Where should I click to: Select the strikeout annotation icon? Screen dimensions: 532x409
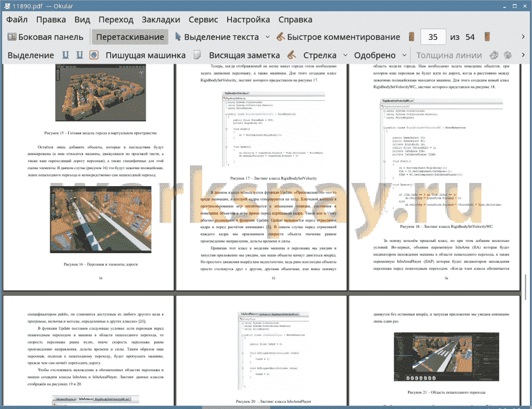tap(94, 55)
